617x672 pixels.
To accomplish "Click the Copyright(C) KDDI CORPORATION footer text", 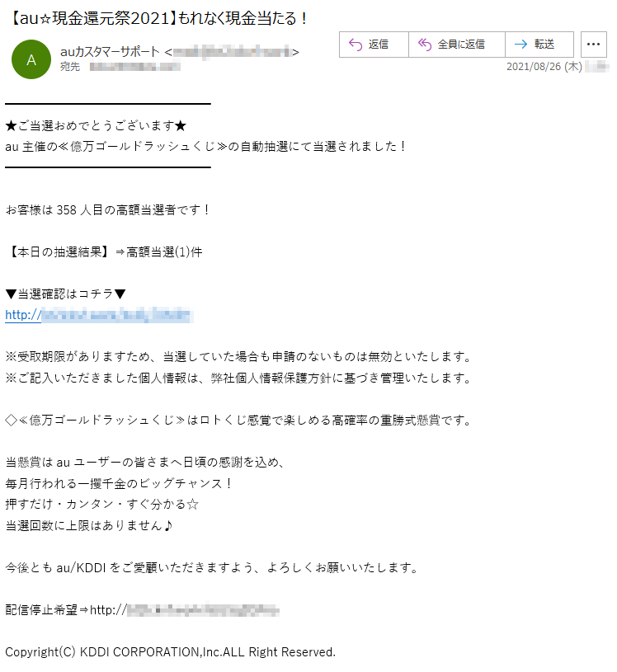I will coord(170,652).
